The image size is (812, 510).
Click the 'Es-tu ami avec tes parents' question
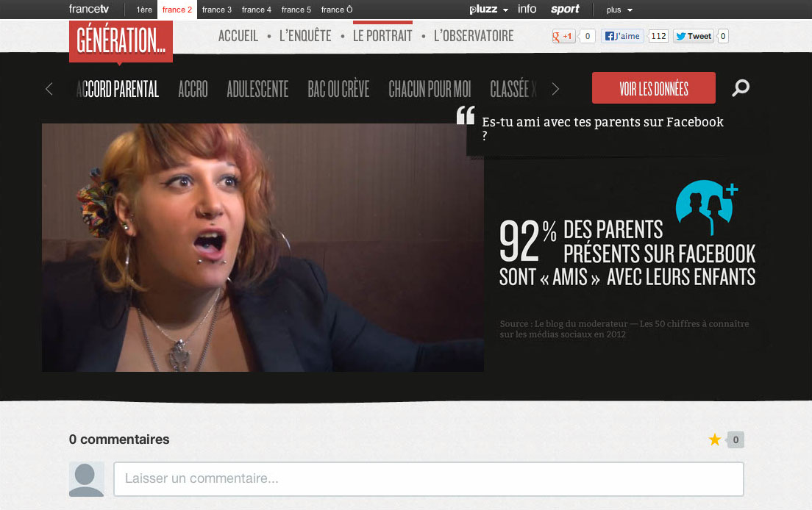(x=603, y=129)
